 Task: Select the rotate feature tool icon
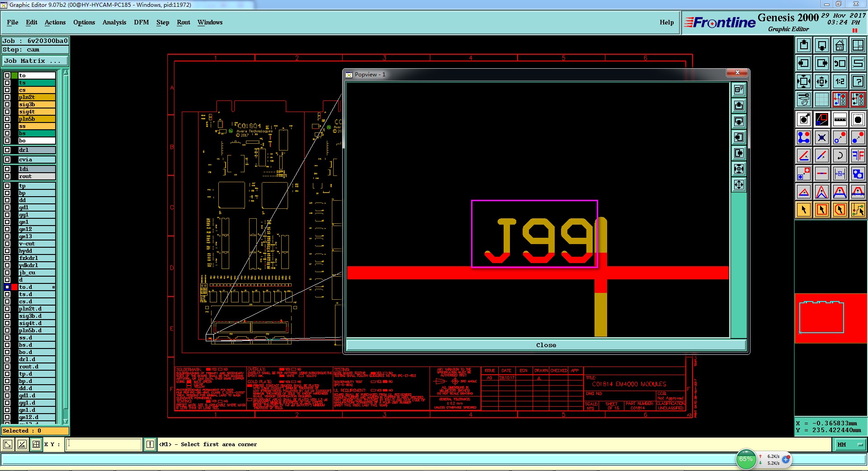point(840,155)
